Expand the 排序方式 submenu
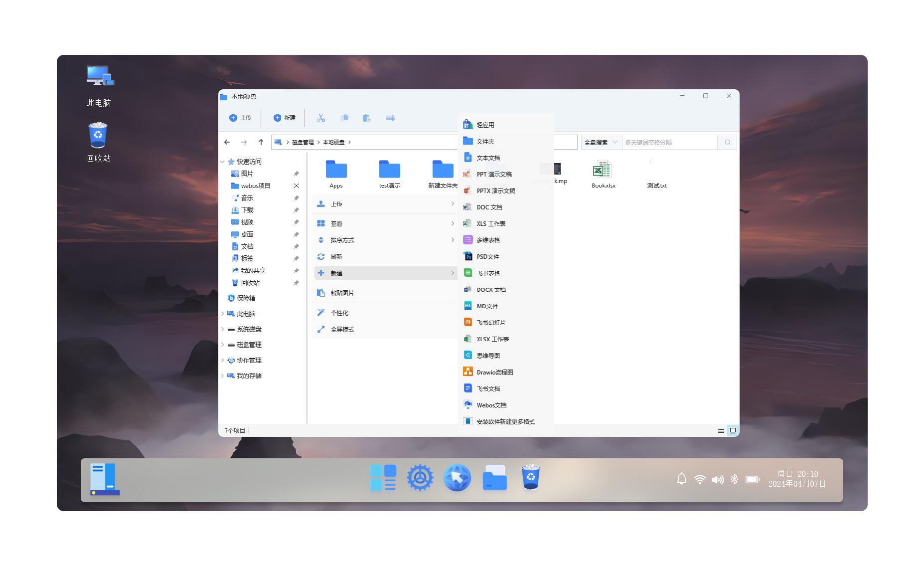The height and width of the screenshot is (566, 924). coord(386,240)
